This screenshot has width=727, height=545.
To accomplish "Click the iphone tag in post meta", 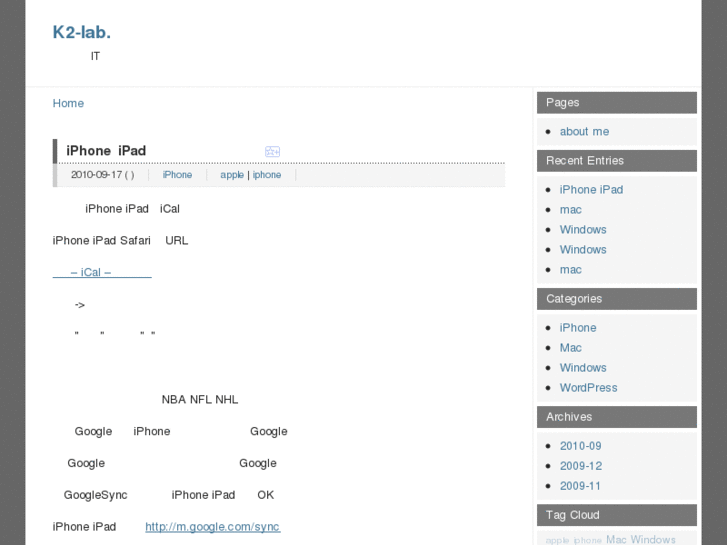I will click(x=267, y=175).
